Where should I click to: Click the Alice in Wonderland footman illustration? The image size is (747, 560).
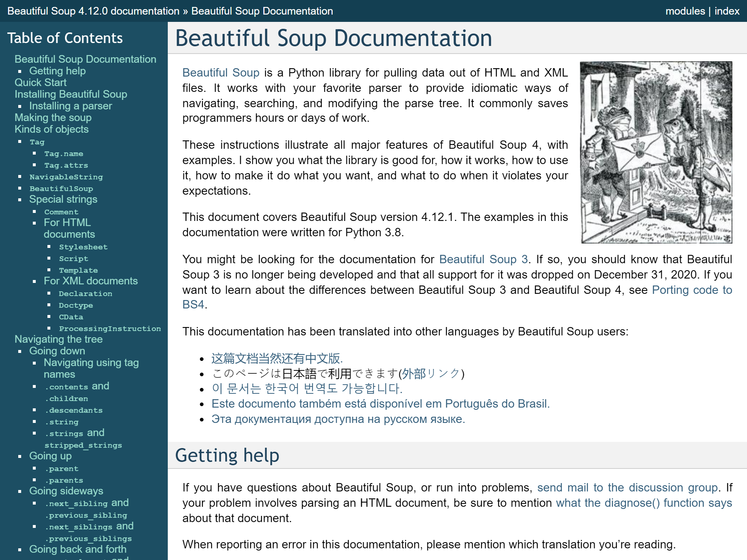[x=656, y=152]
